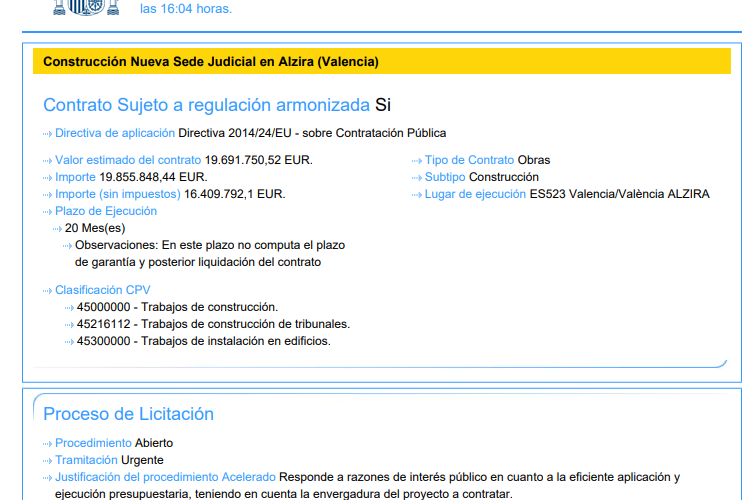
Task: Click arrow bullet before Directiva de aplicación
Action: [x=48, y=134]
